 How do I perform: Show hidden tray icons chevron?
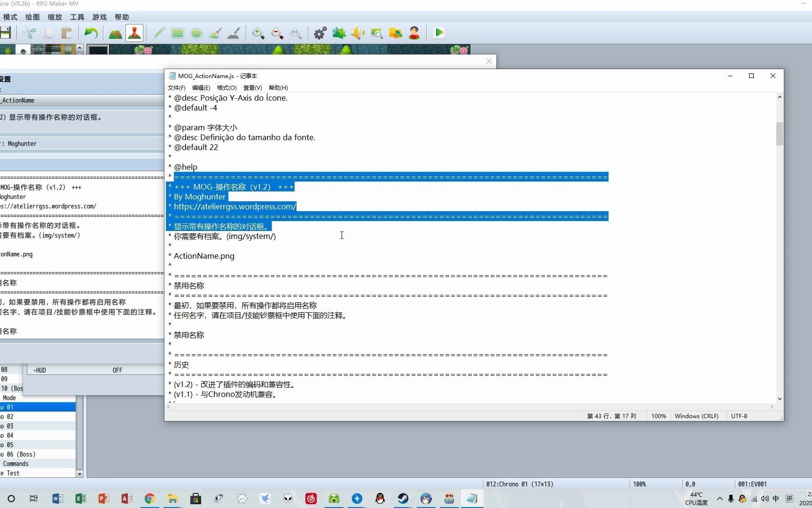719,499
